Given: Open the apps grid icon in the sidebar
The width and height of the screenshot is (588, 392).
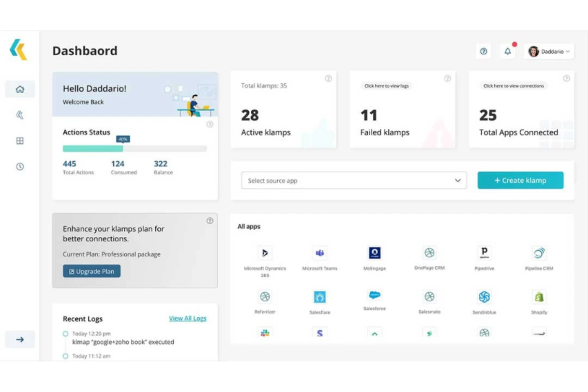Looking at the screenshot, I should pos(19,141).
